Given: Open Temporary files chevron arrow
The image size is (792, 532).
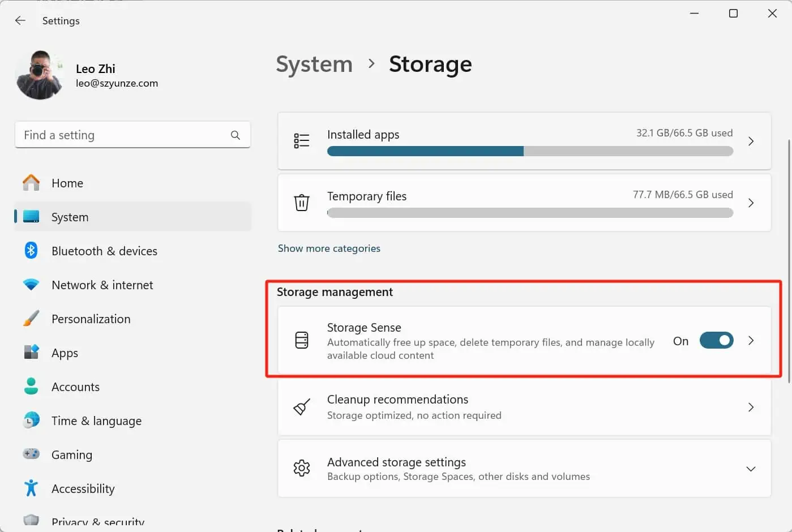Looking at the screenshot, I should tap(751, 203).
